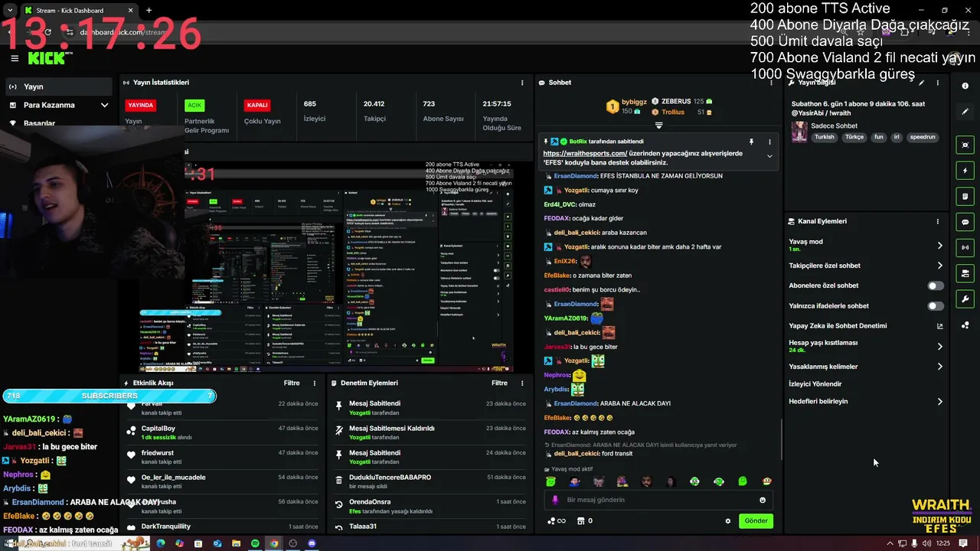
Task: Open Spotify from the taskbar
Action: click(255, 543)
